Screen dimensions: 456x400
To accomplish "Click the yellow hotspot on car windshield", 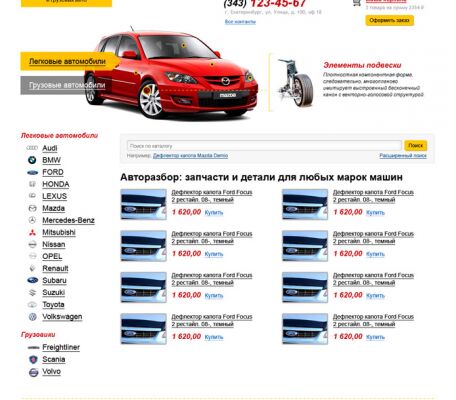I will pos(184,45).
